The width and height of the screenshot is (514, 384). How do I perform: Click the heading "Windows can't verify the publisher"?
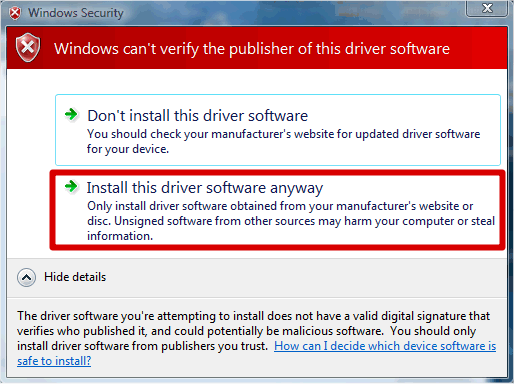tap(252, 49)
